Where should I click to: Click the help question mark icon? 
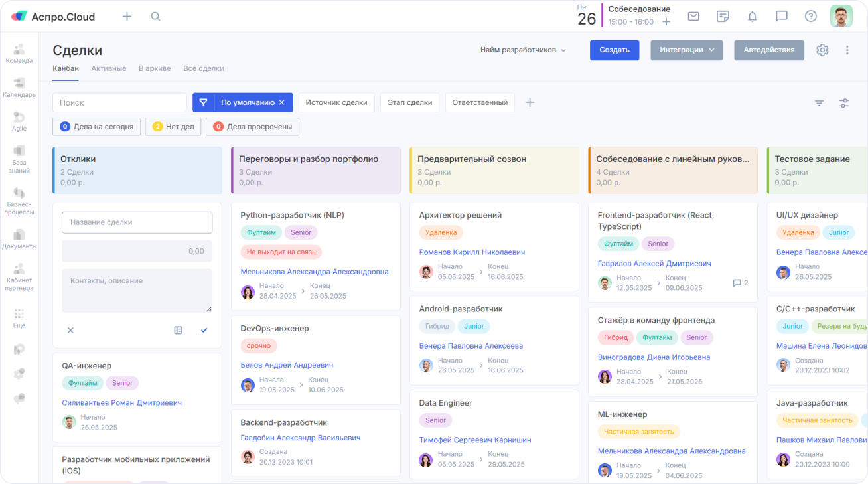pos(811,17)
